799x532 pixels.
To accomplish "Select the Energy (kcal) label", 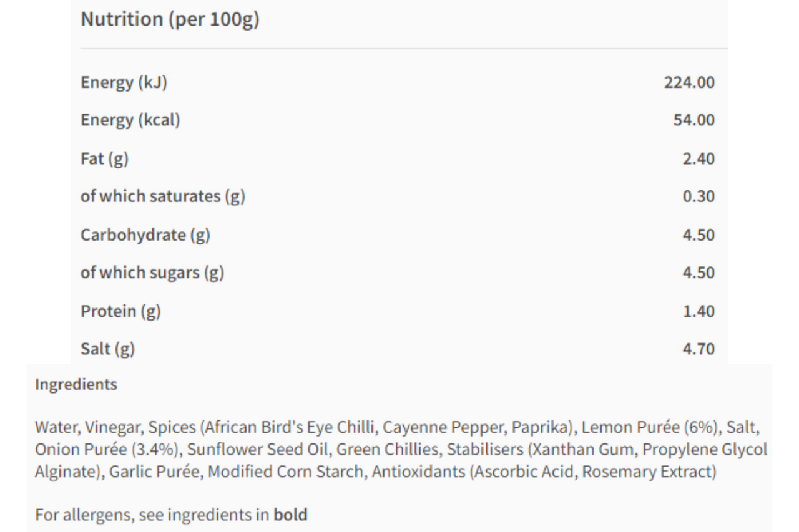I will coord(130,120).
